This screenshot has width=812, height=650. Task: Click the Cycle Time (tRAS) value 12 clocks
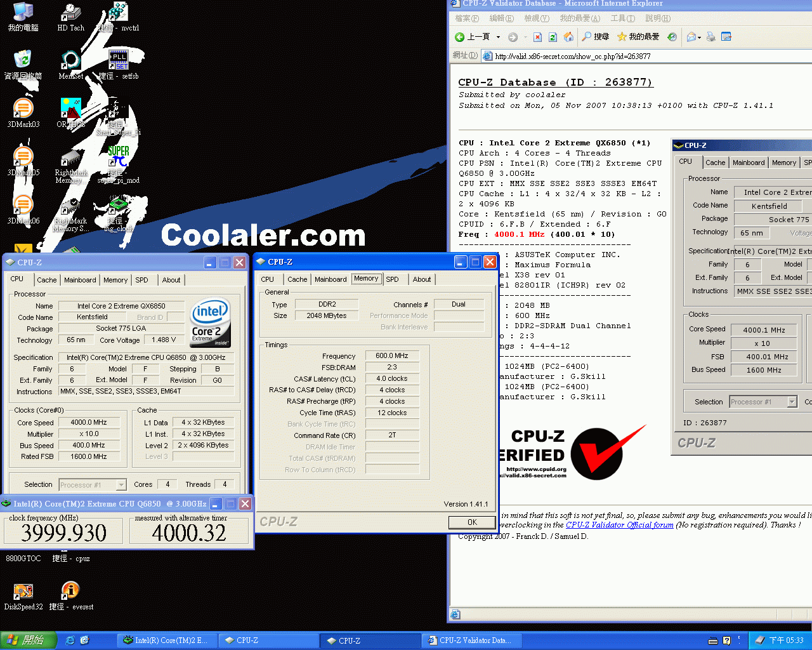[392, 413]
